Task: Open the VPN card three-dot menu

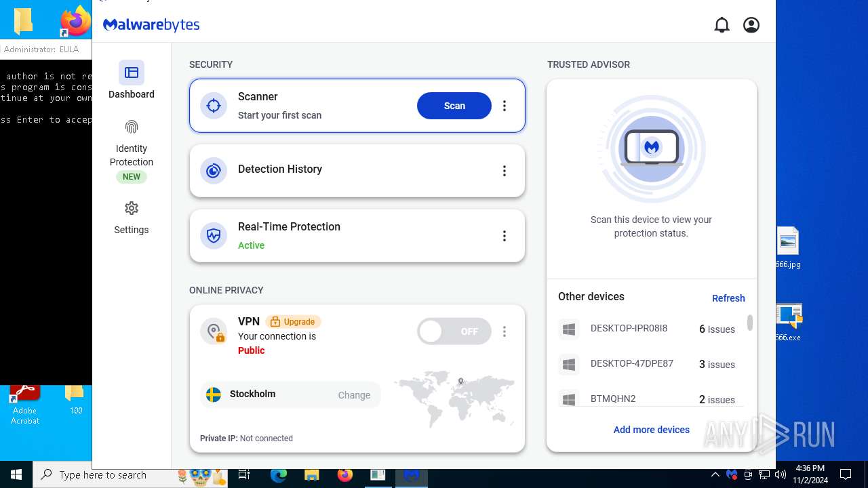Action: 505,331
